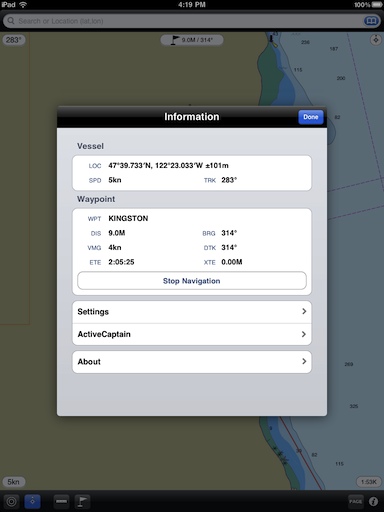The image size is (384, 512).
Task: Select the waypoint flag tool icon
Action: 82,501
